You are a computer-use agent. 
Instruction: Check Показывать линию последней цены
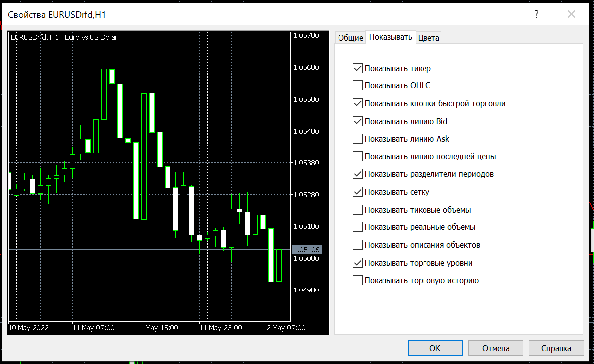(357, 156)
